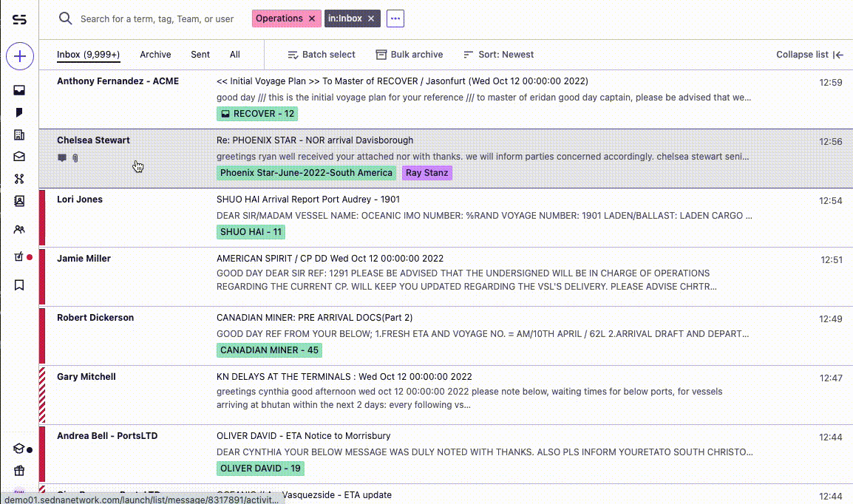This screenshot has width=853, height=504.
Task: Switch to the Sent tab
Action: coord(200,55)
